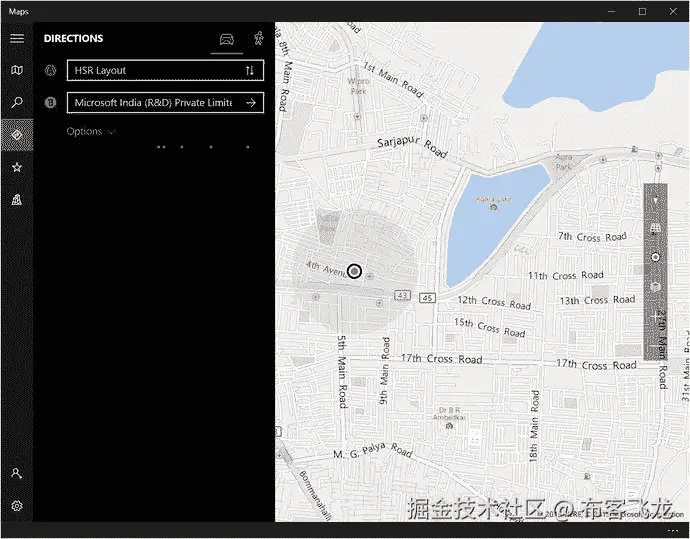Open Settings gear in sidebar
The width and height of the screenshot is (690, 539).
click(17, 506)
